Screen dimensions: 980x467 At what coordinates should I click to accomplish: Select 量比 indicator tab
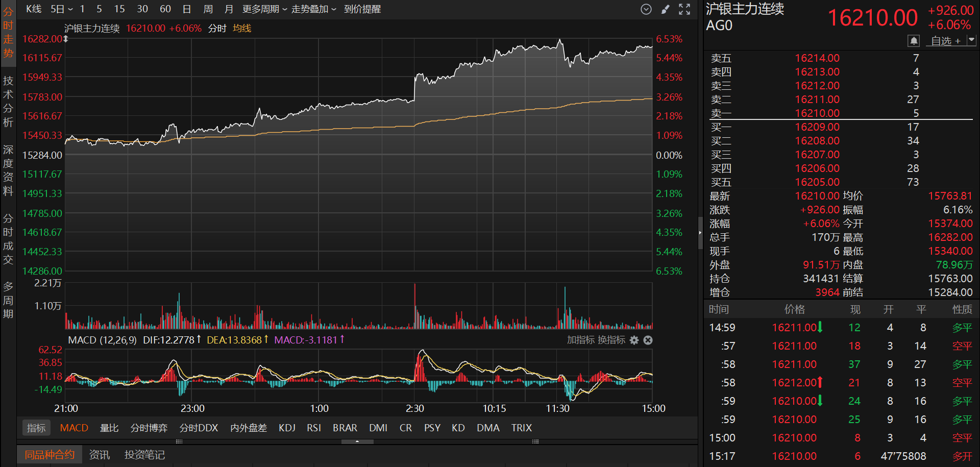tap(109, 428)
